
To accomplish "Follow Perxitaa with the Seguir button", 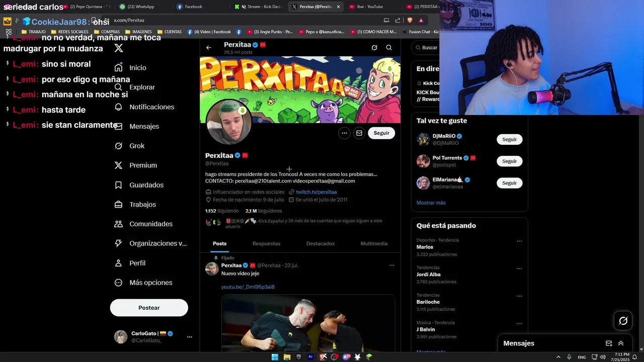I will 381,133.
